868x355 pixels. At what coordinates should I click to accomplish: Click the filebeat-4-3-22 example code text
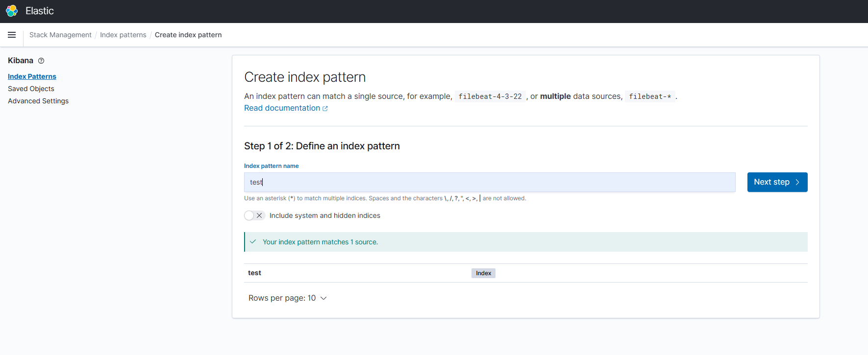[x=490, y=96]
